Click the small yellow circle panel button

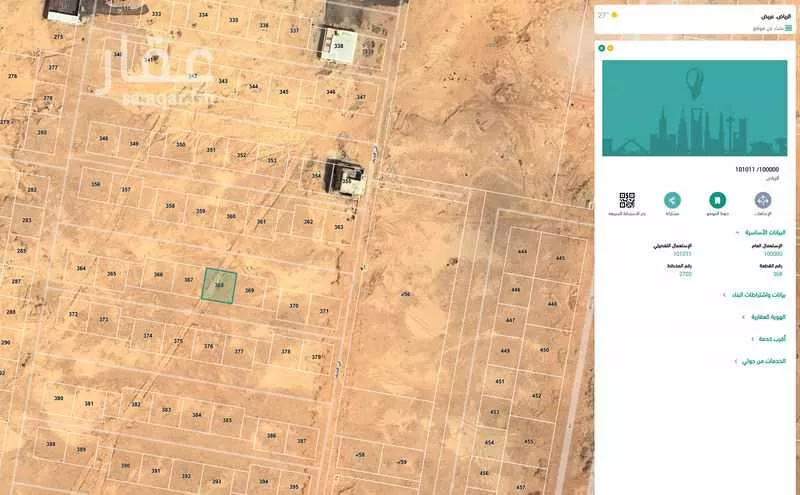pyautogui.click(x=610, y=48)
